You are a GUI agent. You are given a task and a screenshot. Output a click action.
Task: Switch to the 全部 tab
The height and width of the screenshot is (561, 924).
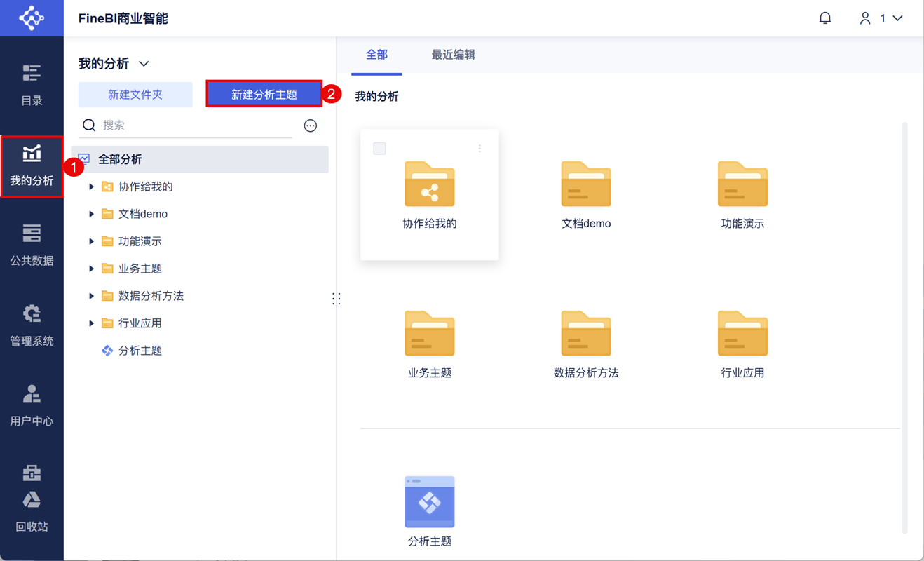click(x=376, y=53)
